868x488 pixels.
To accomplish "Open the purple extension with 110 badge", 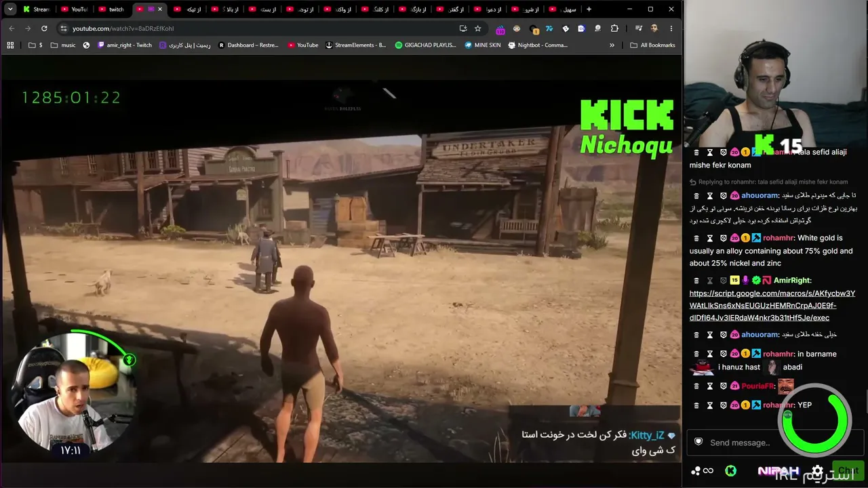I will tap(500, 29).
